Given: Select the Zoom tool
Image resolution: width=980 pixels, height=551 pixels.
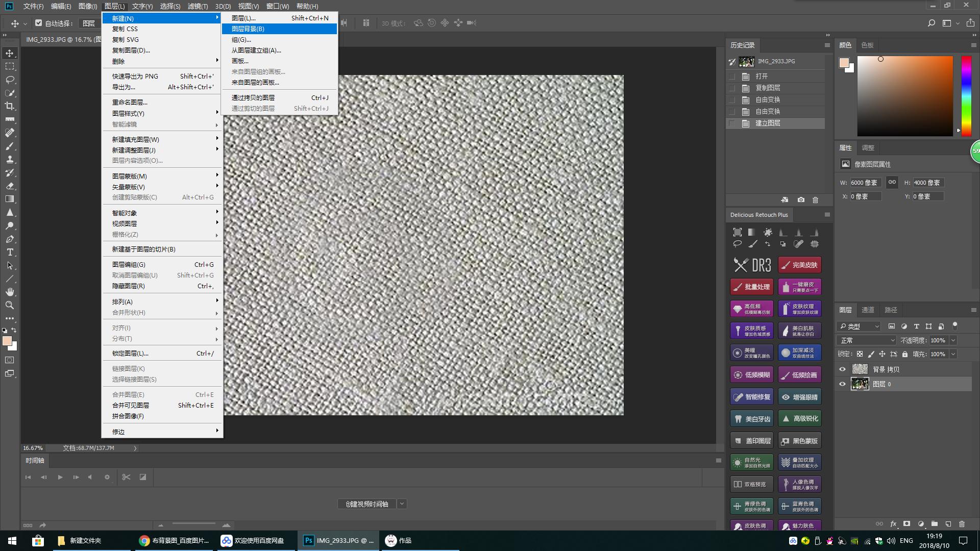Looking at the screenshot, I should coord(10,305).
